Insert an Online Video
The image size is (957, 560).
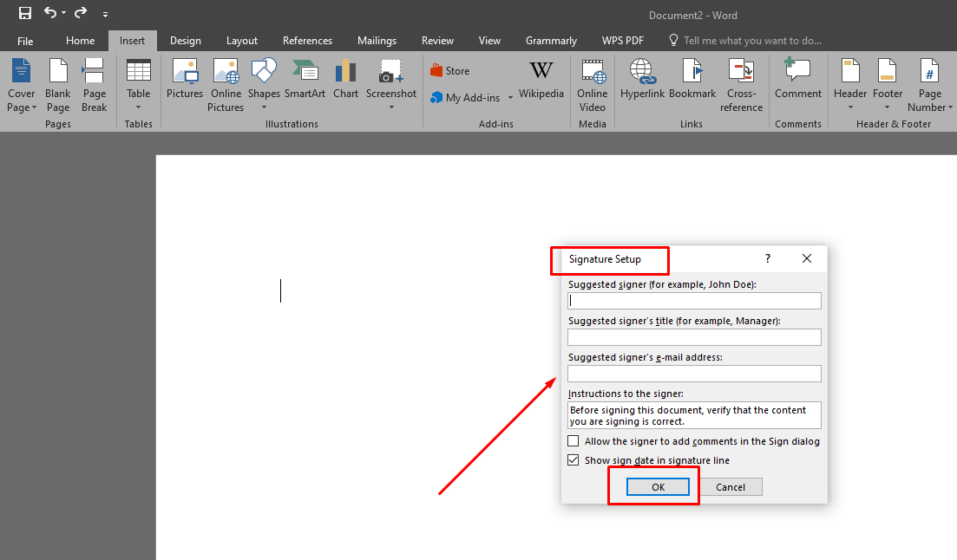point(593,84)
